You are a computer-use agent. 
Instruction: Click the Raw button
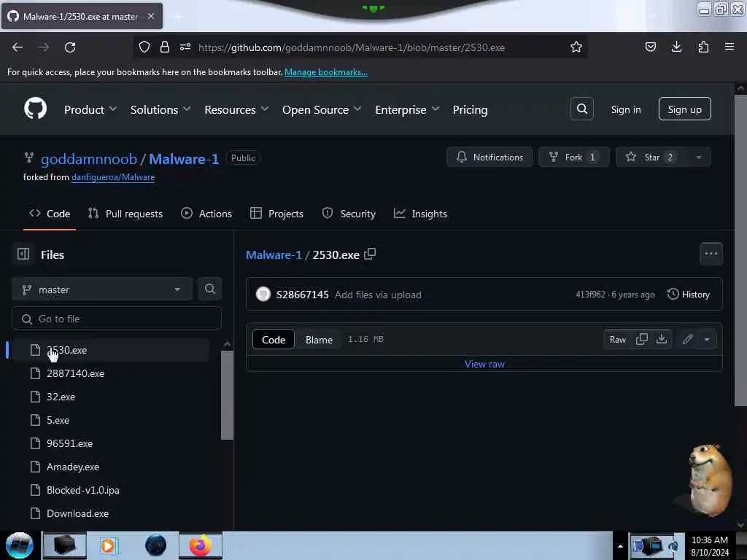point(617,339)
